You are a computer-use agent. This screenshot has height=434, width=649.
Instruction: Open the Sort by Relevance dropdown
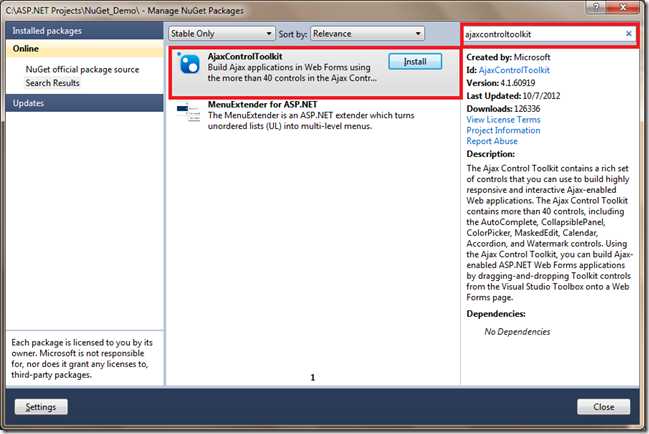tap(368, 34)
